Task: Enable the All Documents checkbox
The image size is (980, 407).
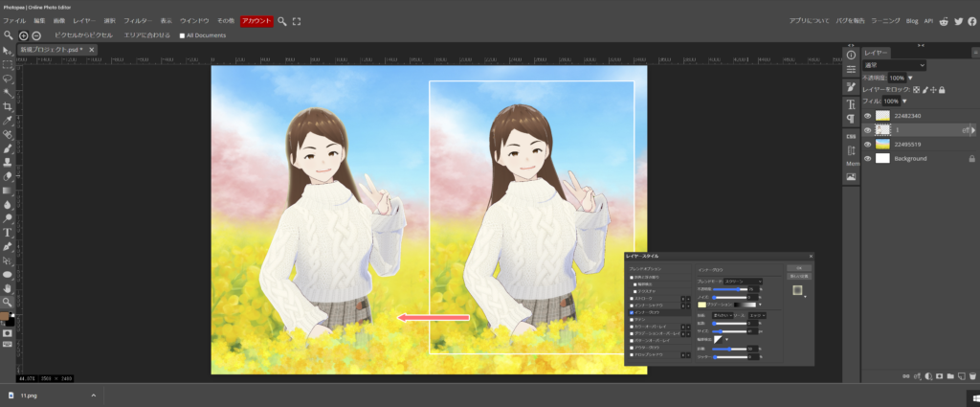Action: coord(183,35)
